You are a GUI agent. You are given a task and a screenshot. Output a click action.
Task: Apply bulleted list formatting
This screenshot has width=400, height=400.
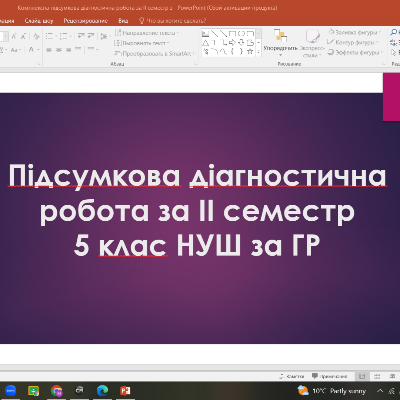click(49, 36)
